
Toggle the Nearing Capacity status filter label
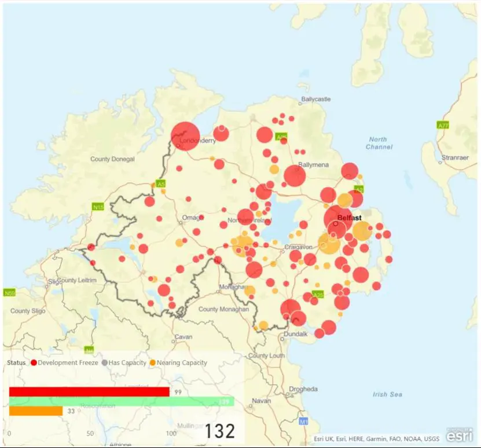coord(182,363)
